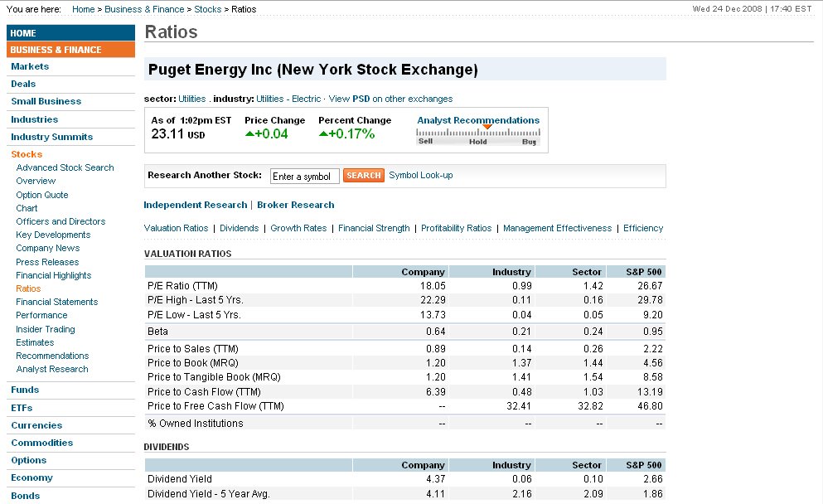Image resolution: width=823 pixels, height=504 pixels.
Task: Open the stock Overview page
Action: click(36, 181)
